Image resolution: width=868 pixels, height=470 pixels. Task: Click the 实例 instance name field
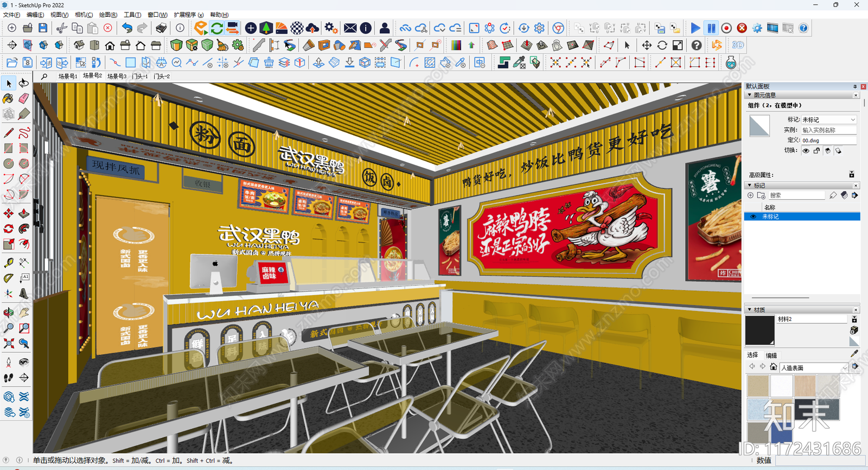click(829, 130)
